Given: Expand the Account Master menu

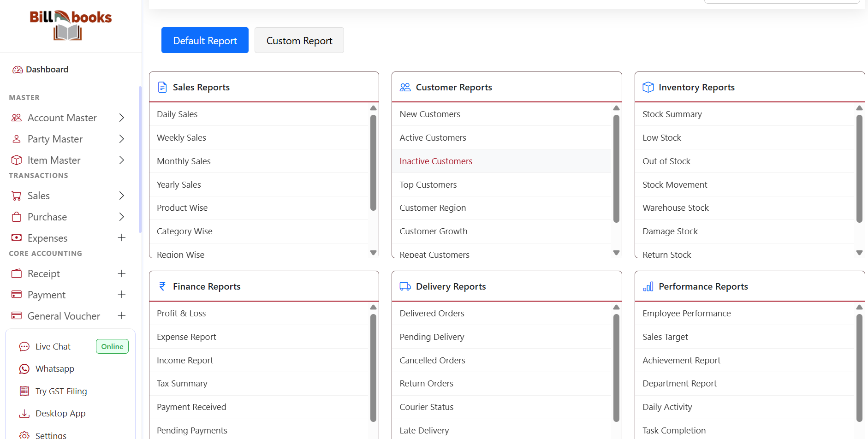Looking at the screenshot, I should (121, 118).
